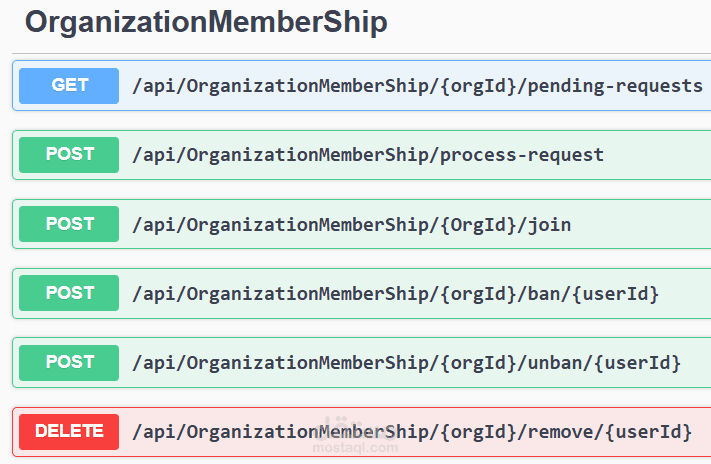Click the red DELETE method badge

coord(69,431)
